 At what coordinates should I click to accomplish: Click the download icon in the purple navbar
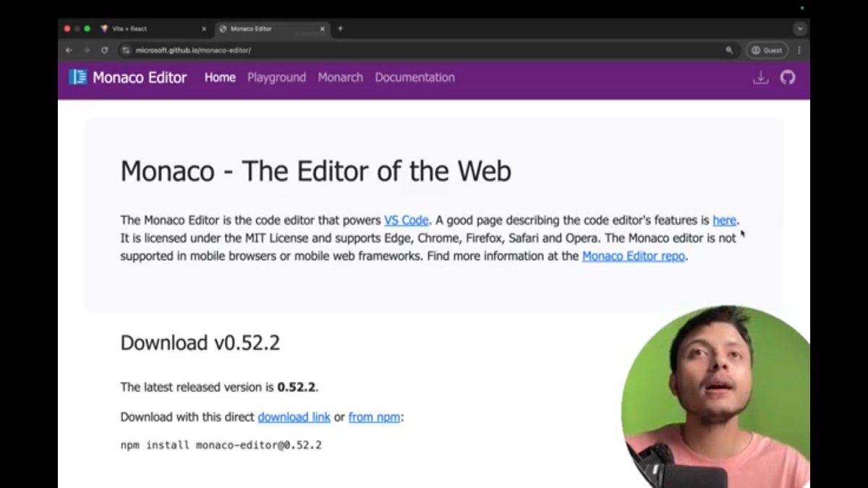click(x=760, y=77)
